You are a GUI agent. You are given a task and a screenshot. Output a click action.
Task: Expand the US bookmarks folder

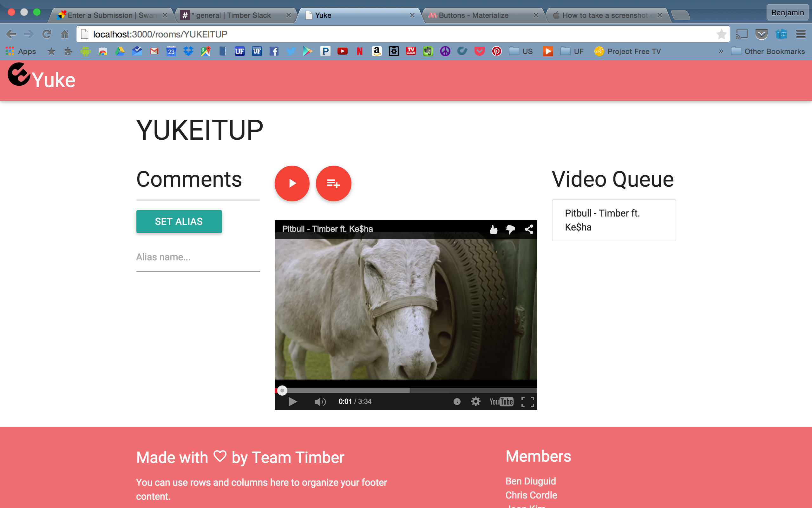click(x=521, y=51)
